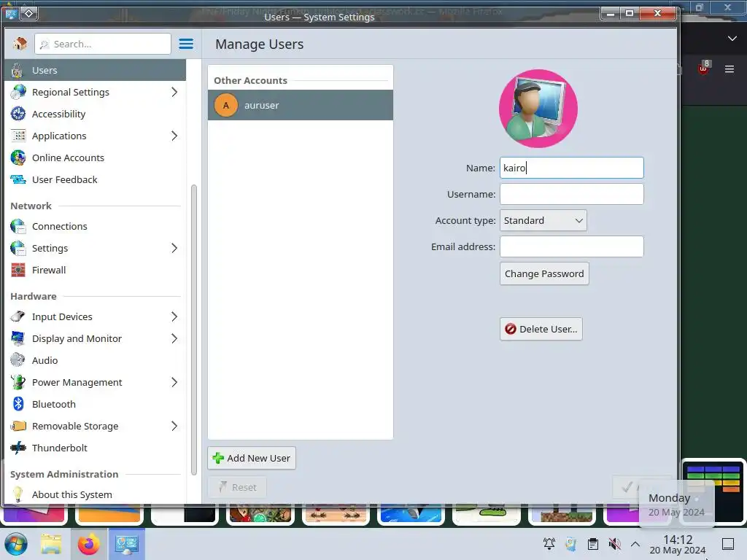Viewport: 747px width, 560px height.
Task: Expand the Display and Monitor submenu arrow
Action: pyautogui.click(x=174, y=338)
